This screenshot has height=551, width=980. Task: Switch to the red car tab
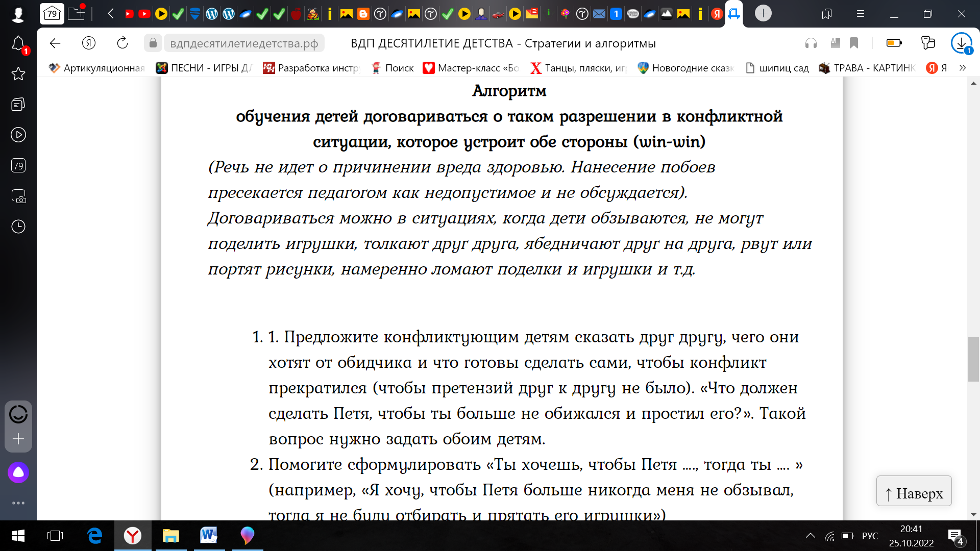498,14
